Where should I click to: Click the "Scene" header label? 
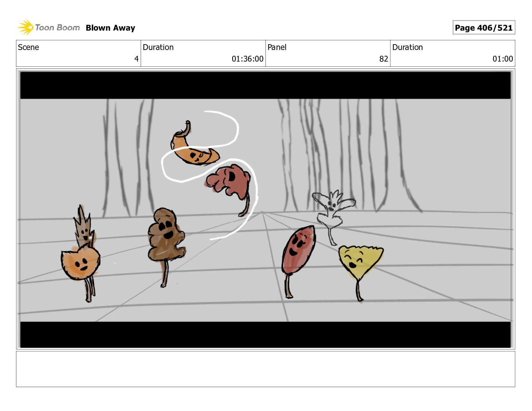click(x=28, y=47)
